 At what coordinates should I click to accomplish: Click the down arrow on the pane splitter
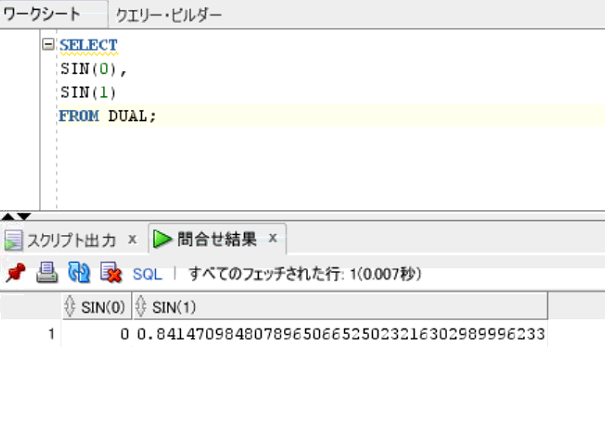click(24, 216)
